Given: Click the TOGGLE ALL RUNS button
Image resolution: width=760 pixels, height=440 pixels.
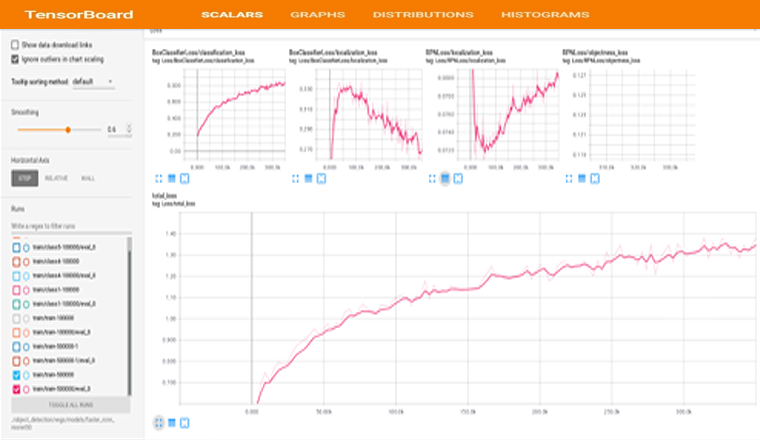Looking at the screenshot, I should pos(68,405).
